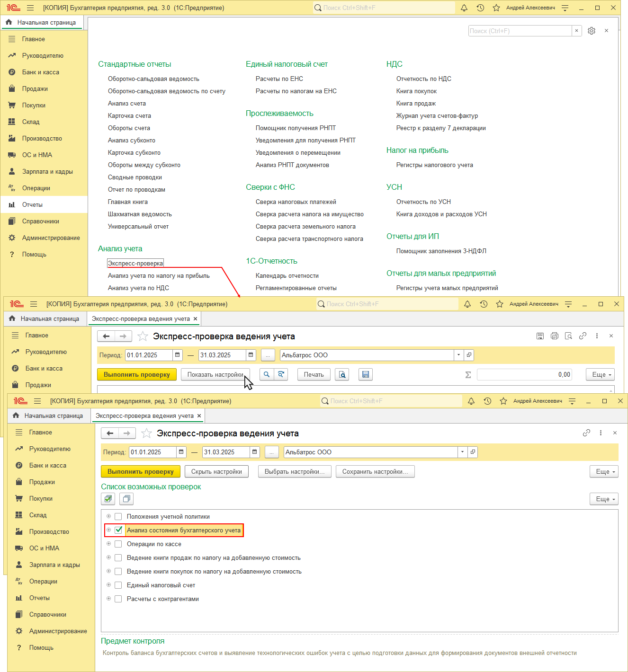Click the Показать настройки button
Image resolution: width=628 pixels, height=672 pixels.
(x=215, y=374)
